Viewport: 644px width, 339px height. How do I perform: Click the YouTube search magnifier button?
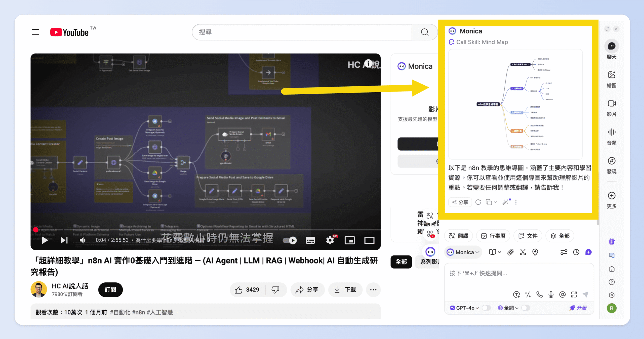tap(425, 32)
